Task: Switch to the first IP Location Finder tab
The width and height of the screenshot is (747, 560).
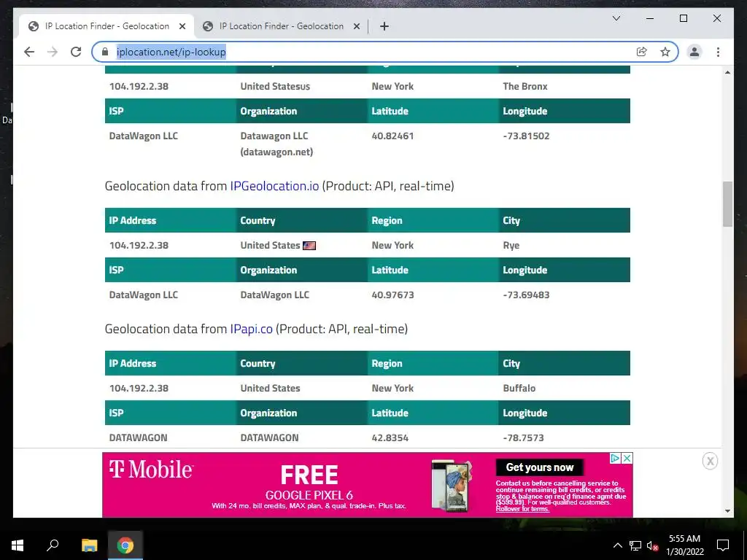Action: coord(107,26)
